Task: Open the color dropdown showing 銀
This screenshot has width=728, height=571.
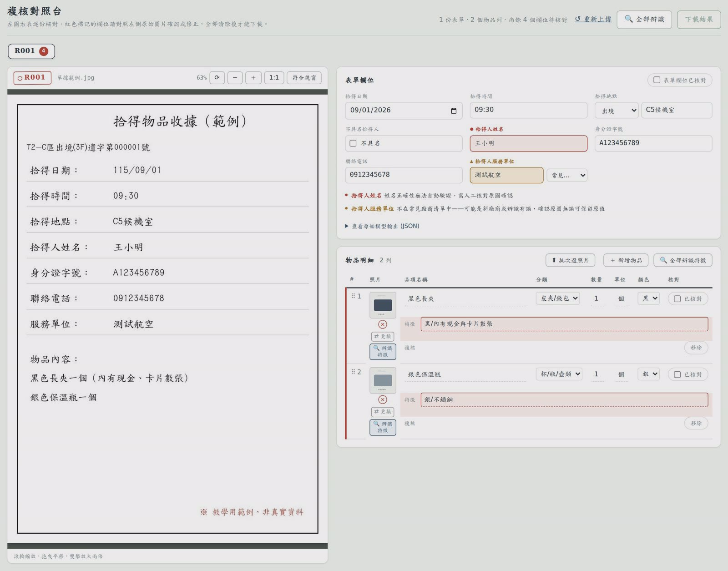Action: (x=648, y=374)
